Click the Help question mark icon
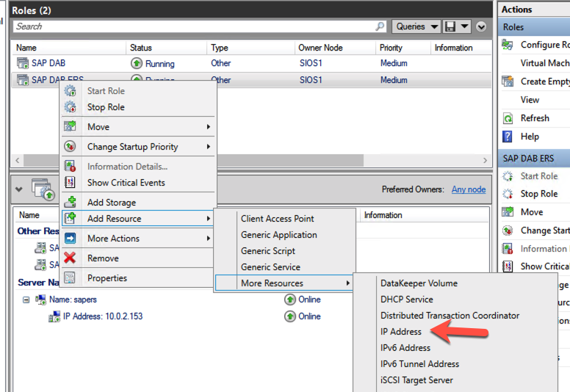570x392 pixels. [x=508, y=137]
